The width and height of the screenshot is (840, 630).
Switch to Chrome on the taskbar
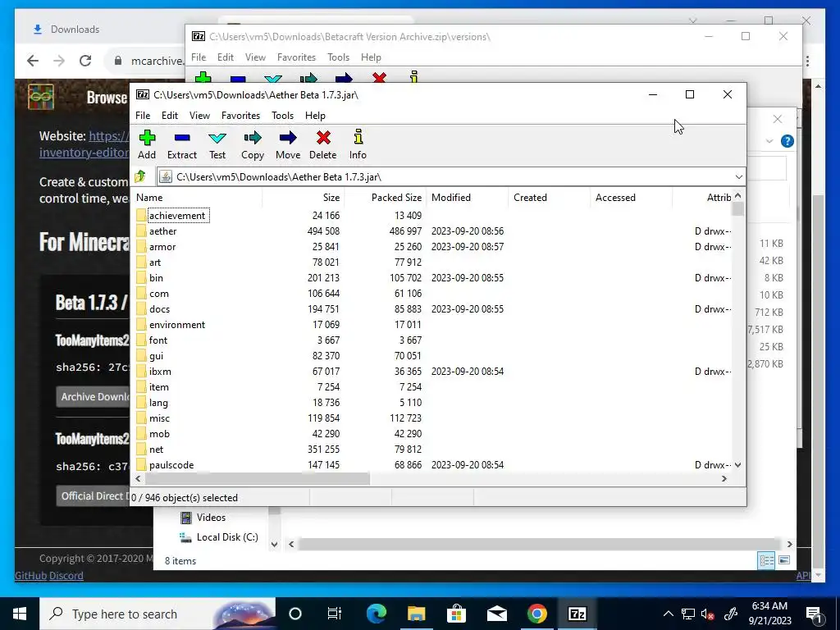pyautogui.click(x=536, y=614)
